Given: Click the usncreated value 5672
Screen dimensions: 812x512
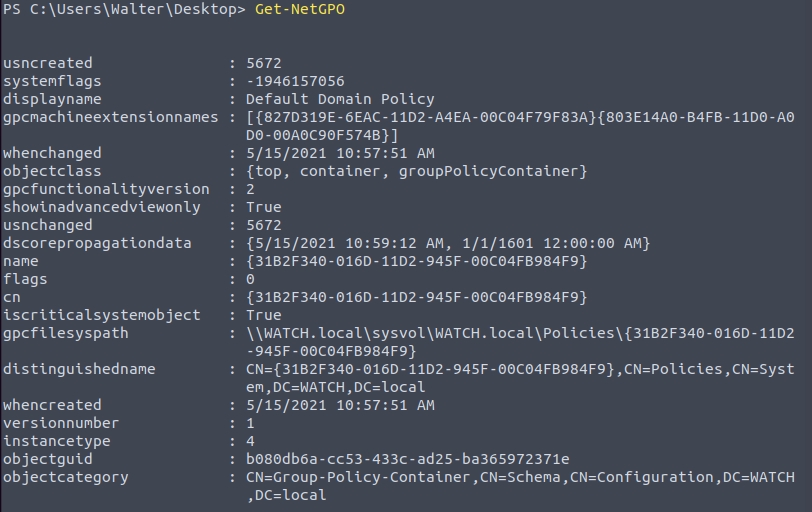Looking at the screenshot, I should [x=264, y=63].
